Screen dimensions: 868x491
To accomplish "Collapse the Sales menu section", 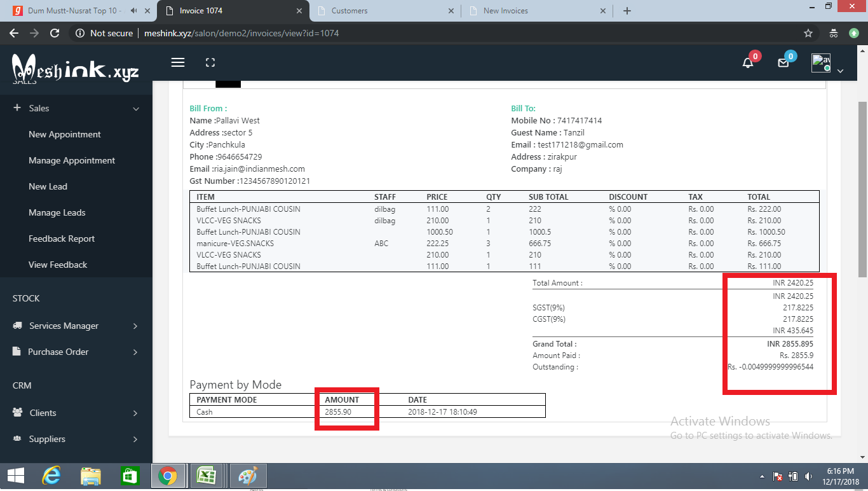I will click(x=76, y=108).
